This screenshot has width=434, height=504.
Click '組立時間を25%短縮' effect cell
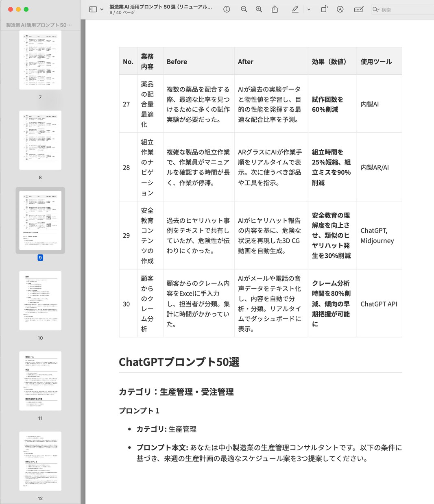[332, 167]
